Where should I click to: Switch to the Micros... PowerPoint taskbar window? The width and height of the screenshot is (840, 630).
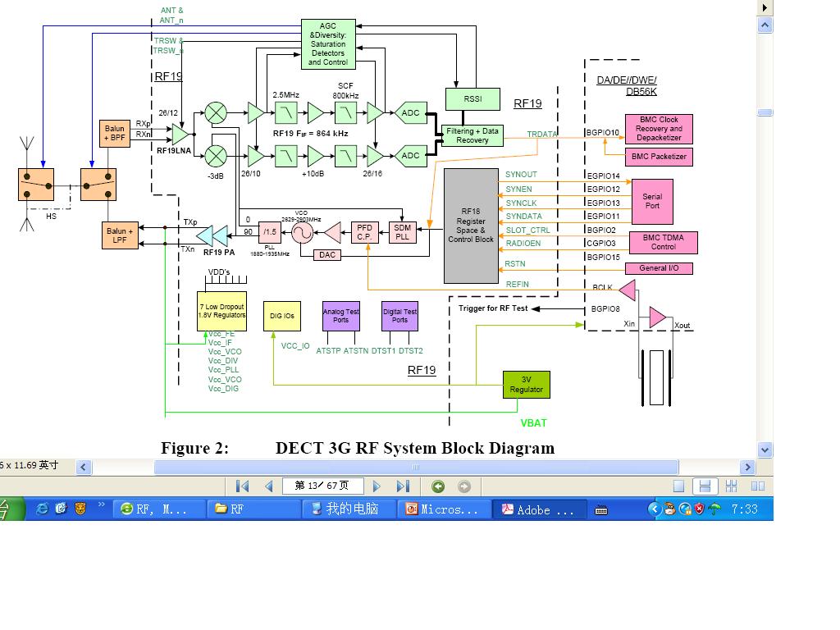click(x=444, y=509)
